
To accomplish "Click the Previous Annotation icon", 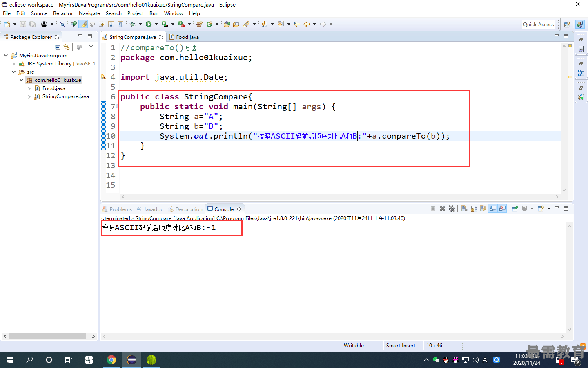I will [x=280, y=24].
